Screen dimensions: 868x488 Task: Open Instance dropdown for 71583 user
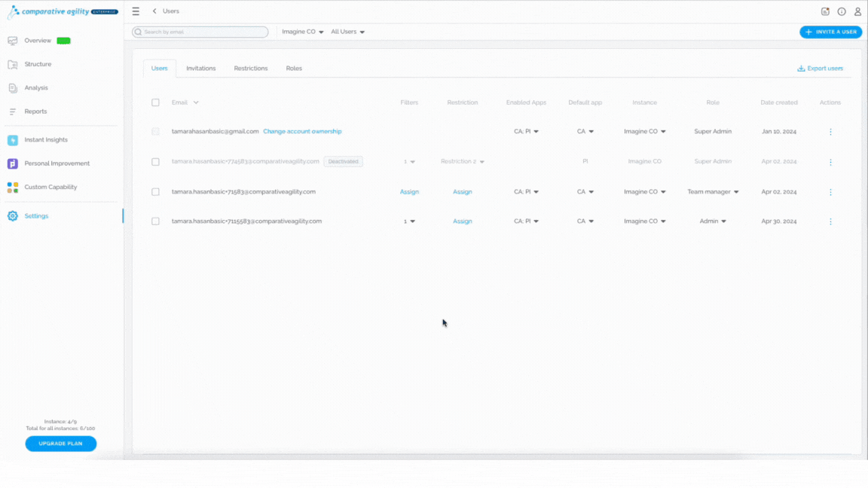click(x=645, y=192)
